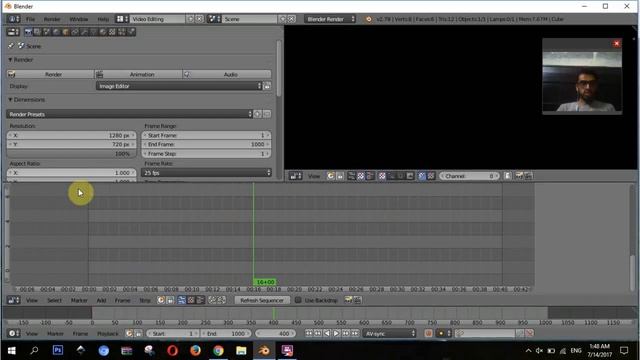Open the Scene properties tab icon
Viewport: 640px width, 360px height.
click(47, 32)
